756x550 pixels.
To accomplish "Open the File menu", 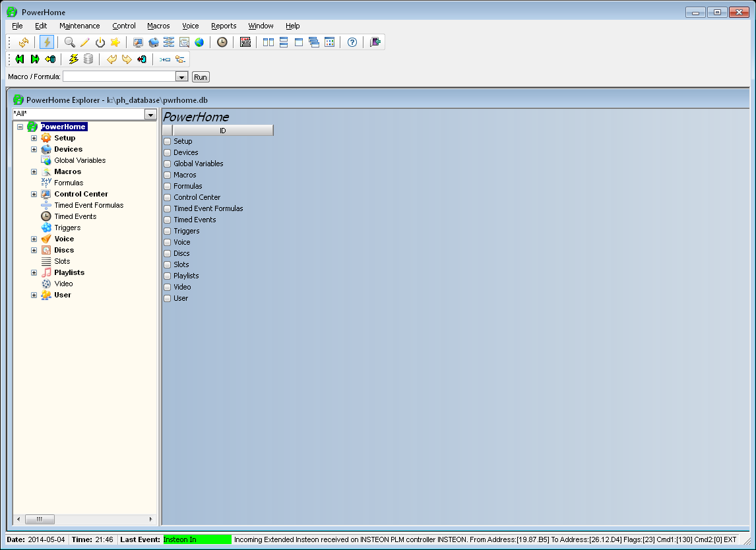I will click(x=17, y=26).
